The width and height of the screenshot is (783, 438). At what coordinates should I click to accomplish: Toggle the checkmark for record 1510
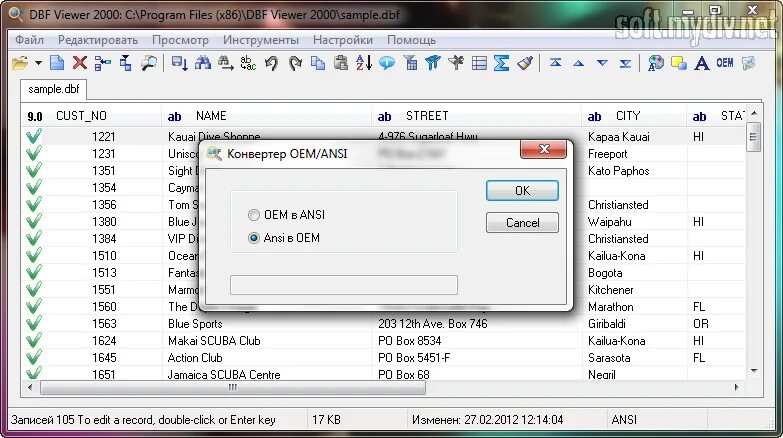point(34,255)
